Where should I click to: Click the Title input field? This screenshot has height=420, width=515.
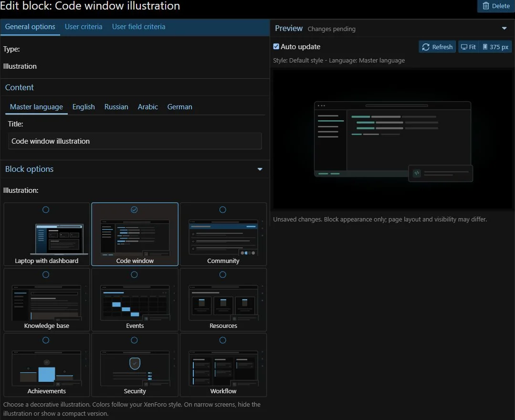pos(135,141)
